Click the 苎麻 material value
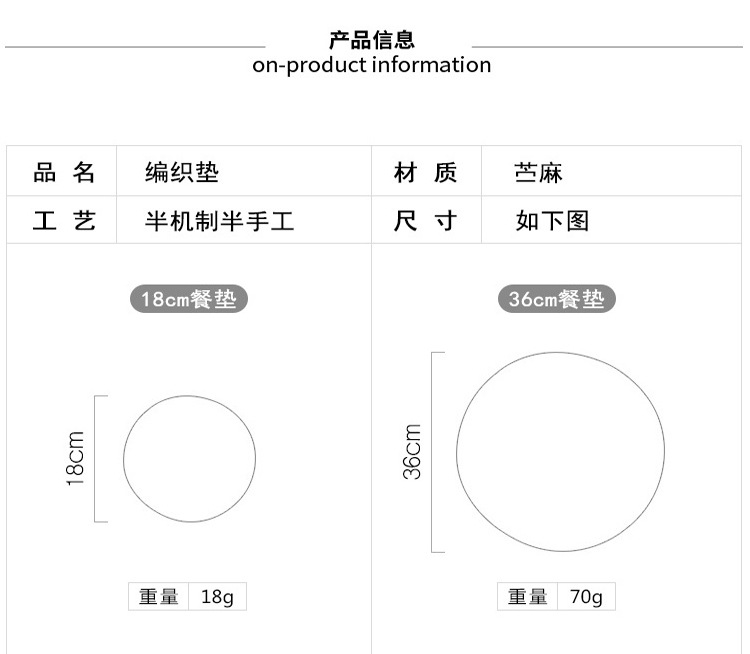 [538, 174]
